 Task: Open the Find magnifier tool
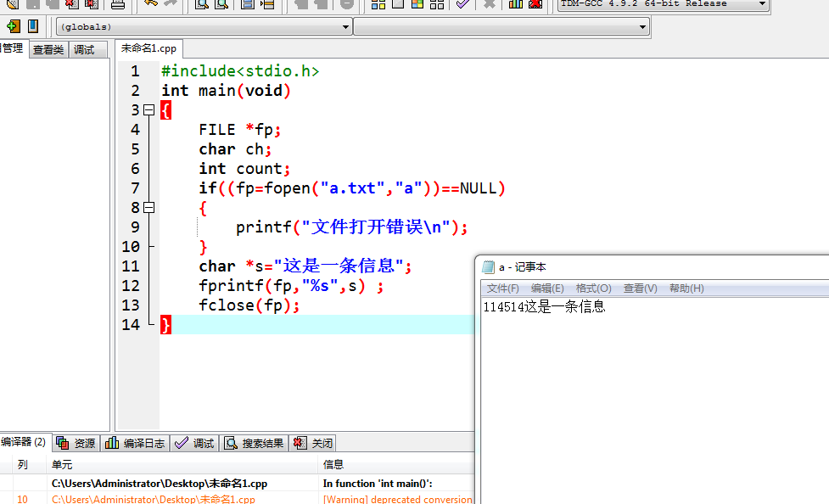(201, 3)
